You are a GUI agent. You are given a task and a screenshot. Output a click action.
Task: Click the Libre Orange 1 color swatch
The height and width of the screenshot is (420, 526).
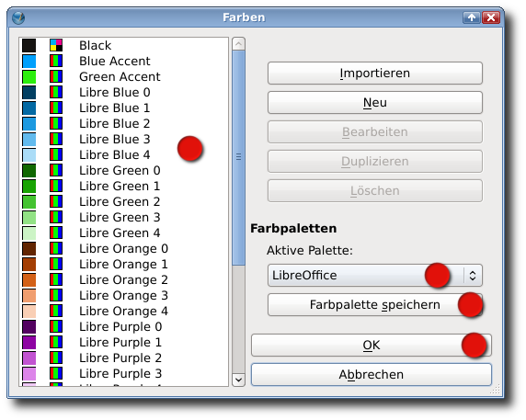tap(29, 264)
